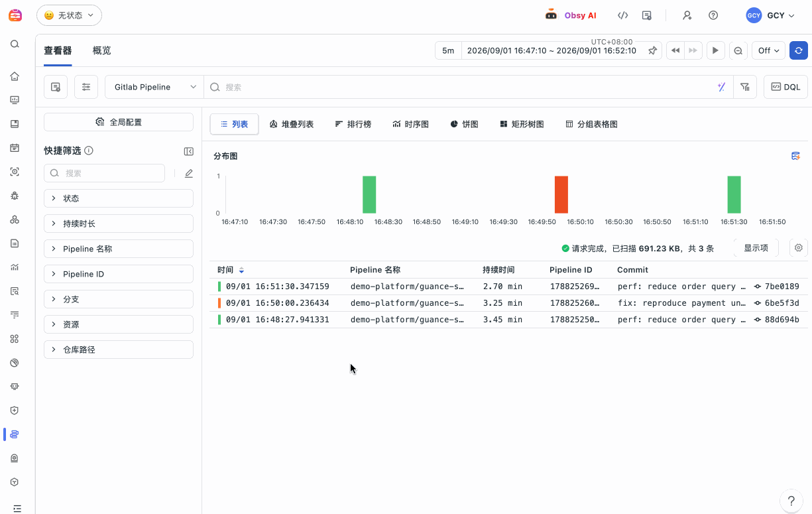The image size is (812, 514).
Task: Click the magic wand search icon
Action: pos(722,87)
